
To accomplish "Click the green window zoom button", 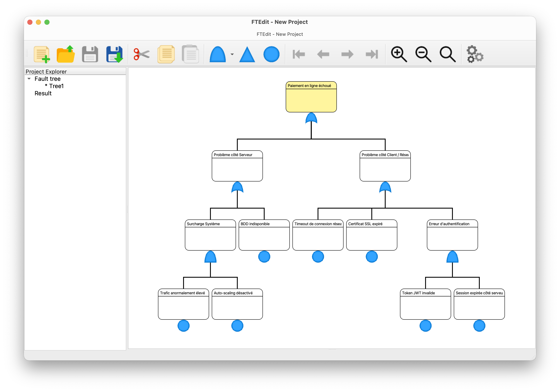I will click(47, 22).
